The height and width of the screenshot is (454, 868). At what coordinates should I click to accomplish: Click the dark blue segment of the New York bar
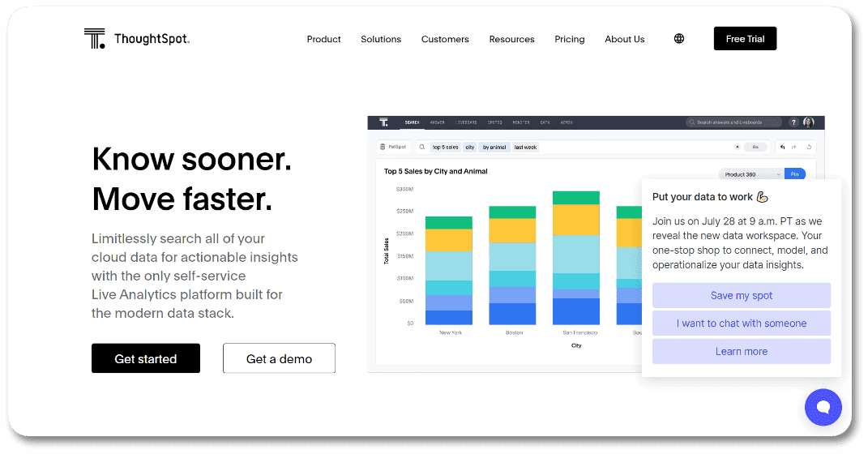click(448, 317)
